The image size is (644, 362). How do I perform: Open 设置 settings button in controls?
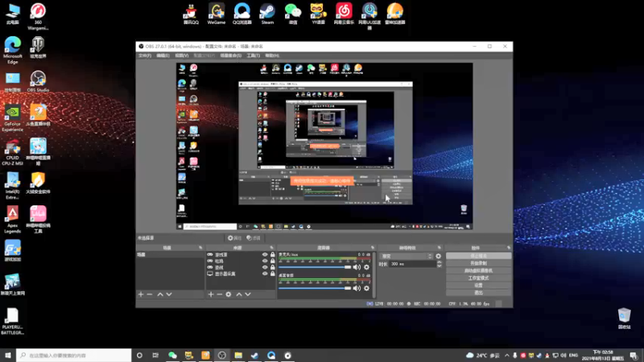click(x=478, y=286)
